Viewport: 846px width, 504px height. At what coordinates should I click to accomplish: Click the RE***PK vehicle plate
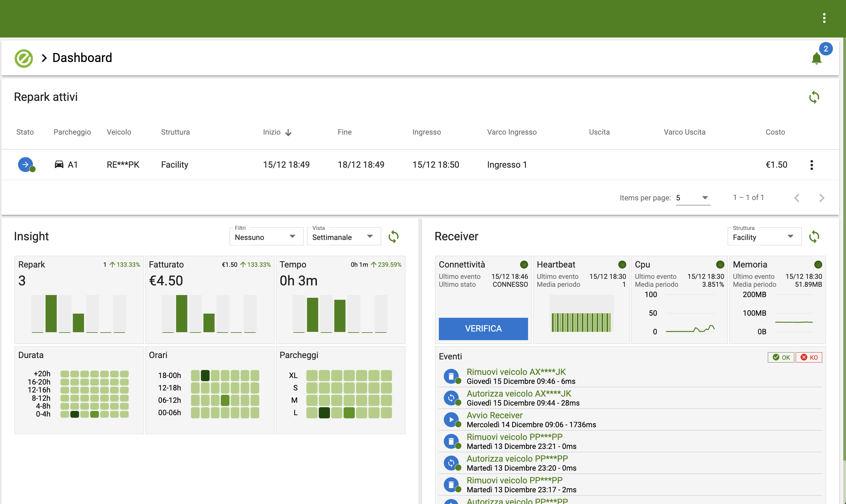point(123,165)
